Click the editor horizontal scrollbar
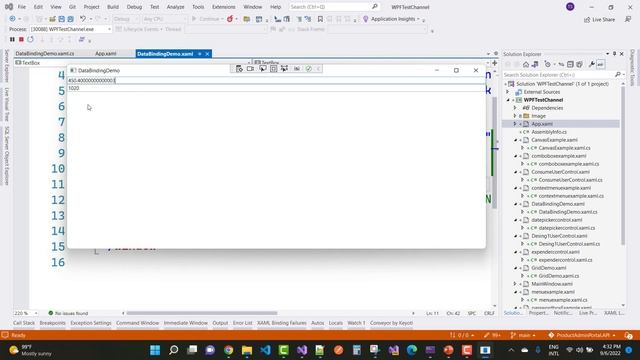The image size is (640, 360). [x=202, y=313]
